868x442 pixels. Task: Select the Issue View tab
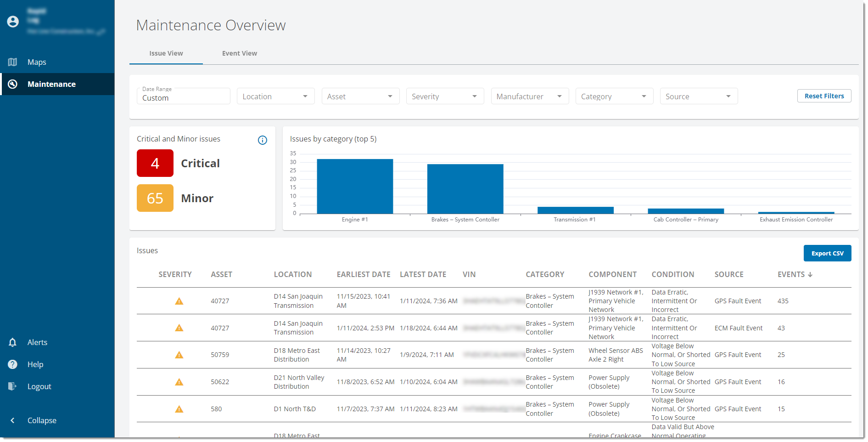coord(166,53)
